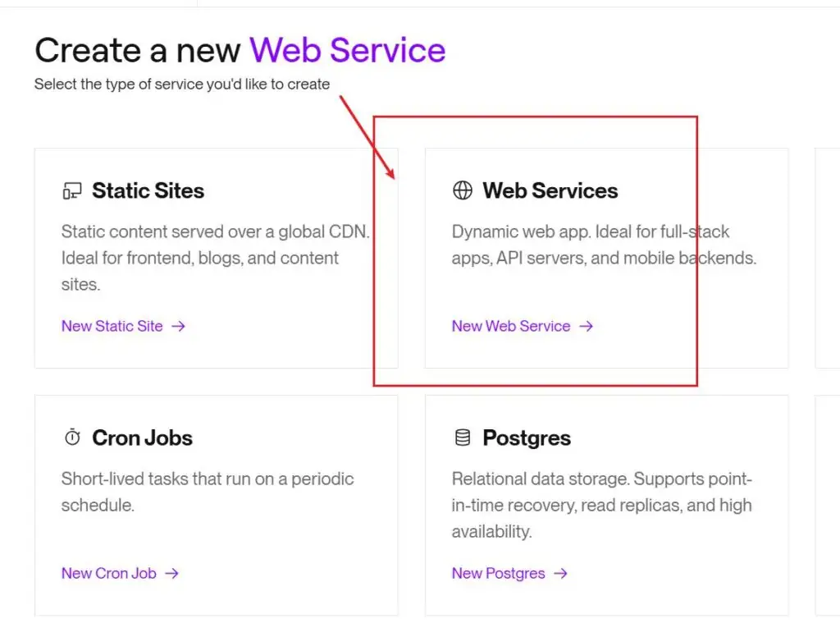Image resolution: width=840 pixels, height=637 pixels.
Task: Click the Postgres relational data storage description
Action: (601, 505)
